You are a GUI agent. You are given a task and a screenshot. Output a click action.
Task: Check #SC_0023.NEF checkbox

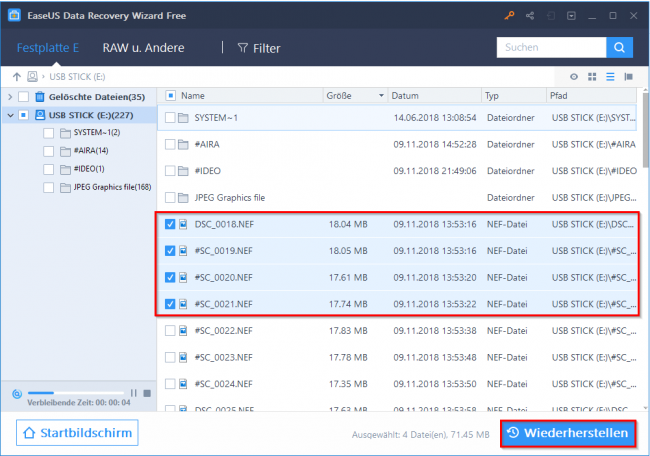[x=170, y=357]
